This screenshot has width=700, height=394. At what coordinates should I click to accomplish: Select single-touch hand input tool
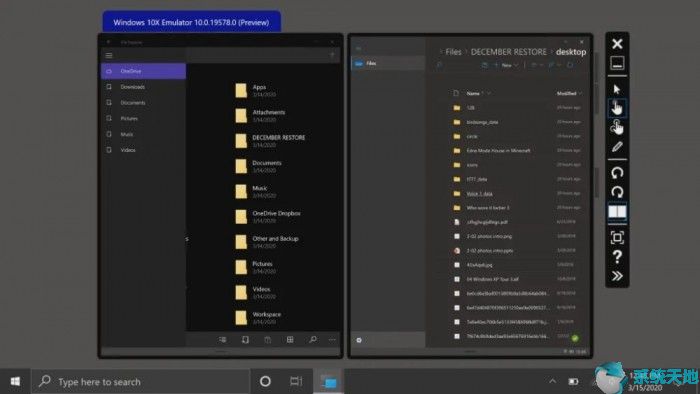click(x=617, y=108)
